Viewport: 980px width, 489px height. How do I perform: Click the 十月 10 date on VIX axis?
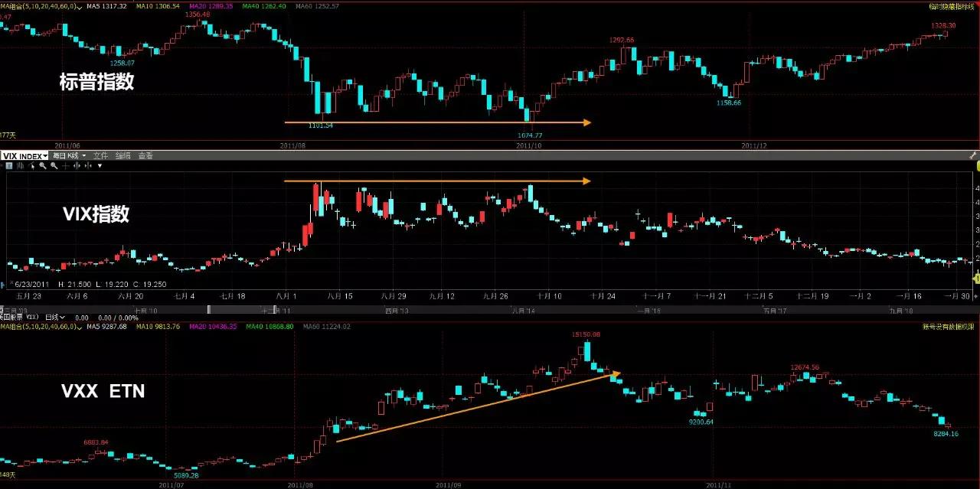[x=549, y=295]
